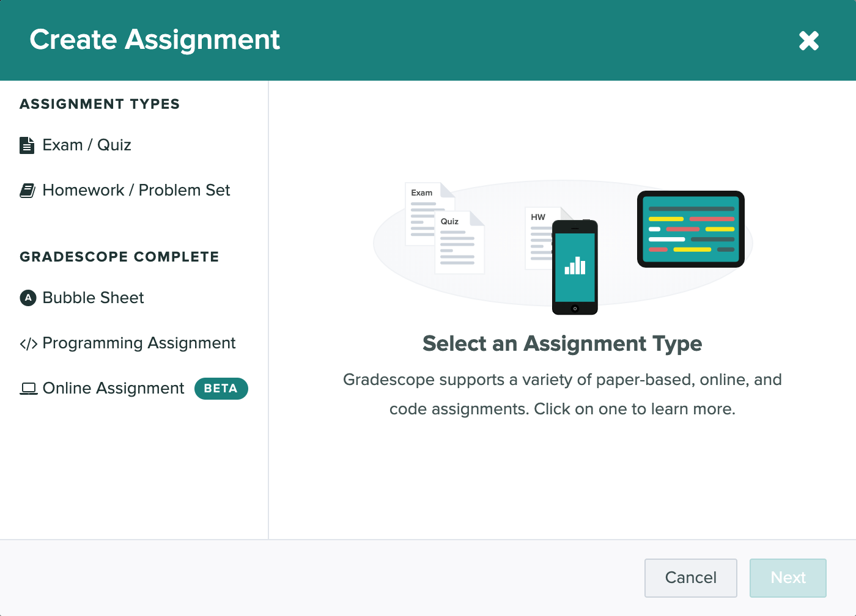Close the Create Assignment dialog

coord(808,40)
